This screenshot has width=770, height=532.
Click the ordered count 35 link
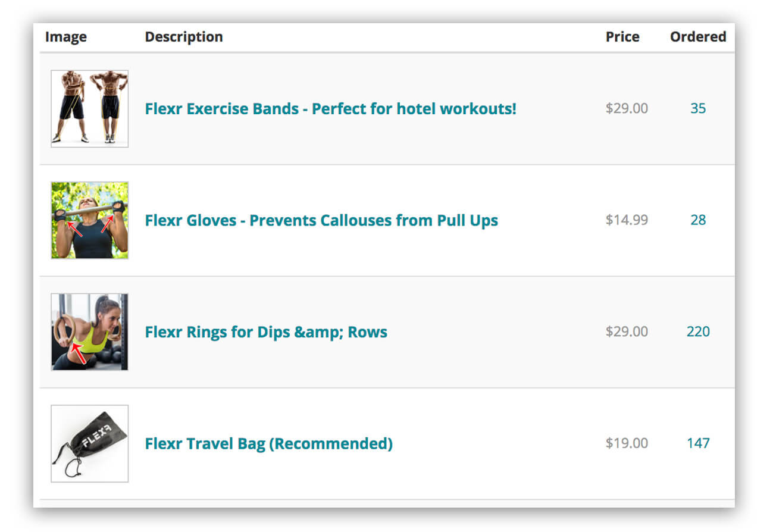tap(698, 108)
